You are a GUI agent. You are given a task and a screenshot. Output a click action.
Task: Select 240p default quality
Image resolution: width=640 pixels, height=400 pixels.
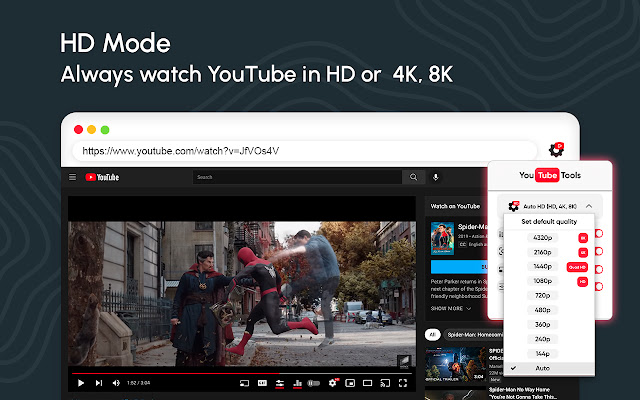click(542, 339)
